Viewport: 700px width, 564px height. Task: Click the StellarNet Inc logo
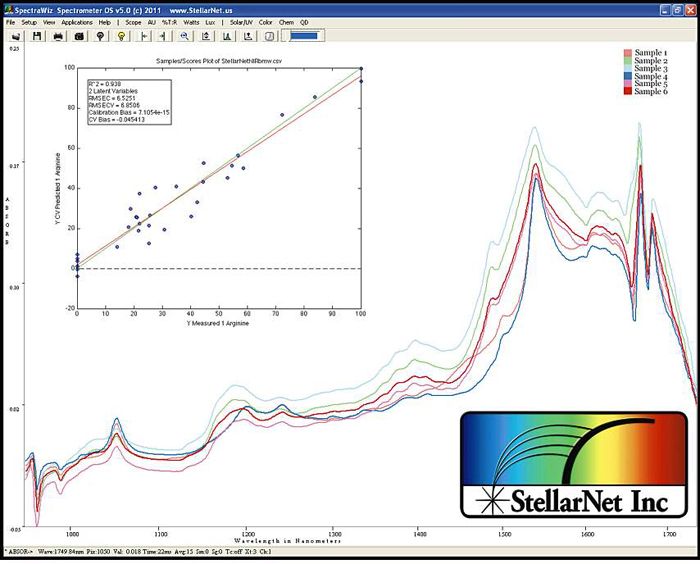(x=574, y=464)
